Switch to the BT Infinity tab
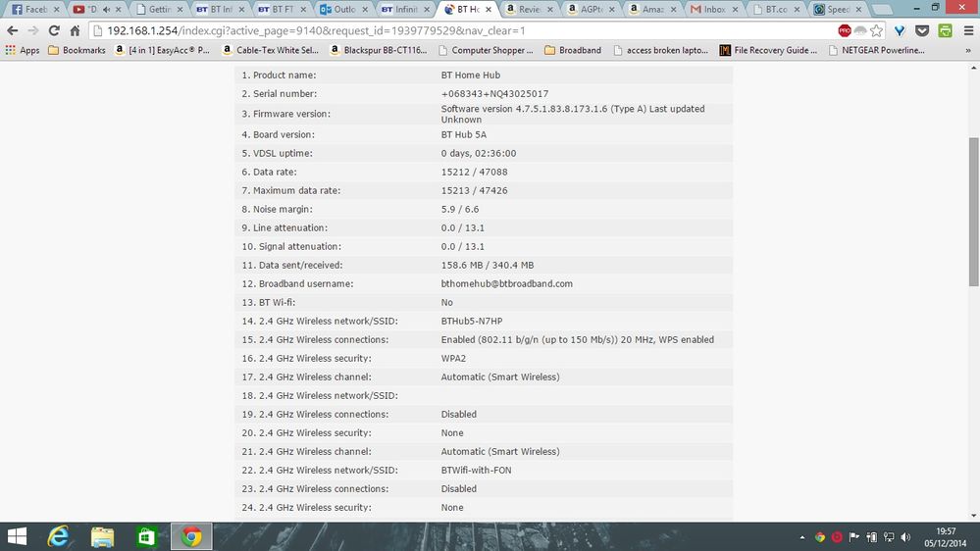The image size is (980, 551). (405, 10)
